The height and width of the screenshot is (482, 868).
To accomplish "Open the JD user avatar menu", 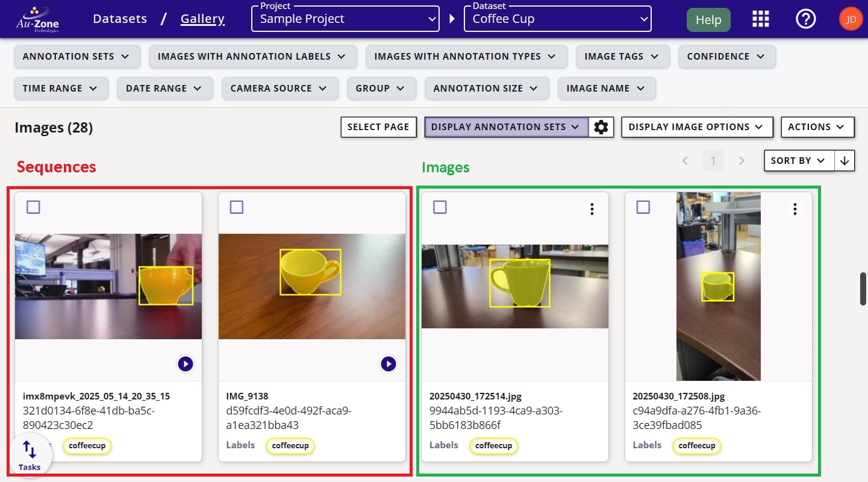I will click(x=851, y=19).
